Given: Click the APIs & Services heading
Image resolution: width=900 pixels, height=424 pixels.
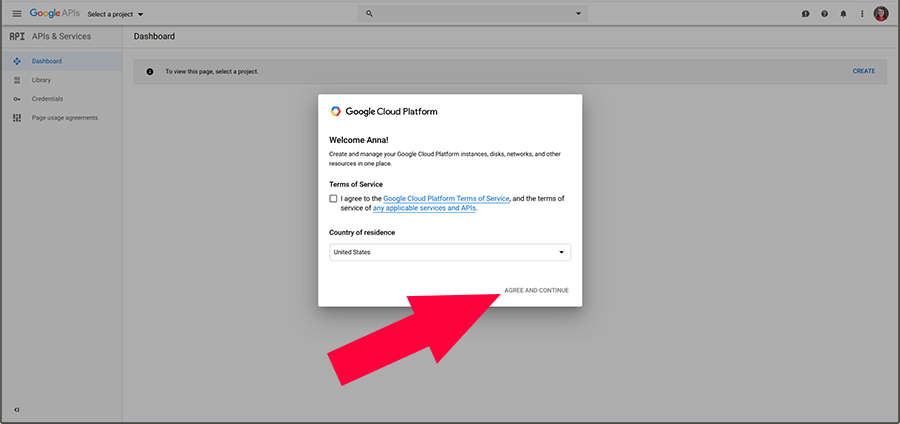Looking at the screenshot, I should point(61,36).
